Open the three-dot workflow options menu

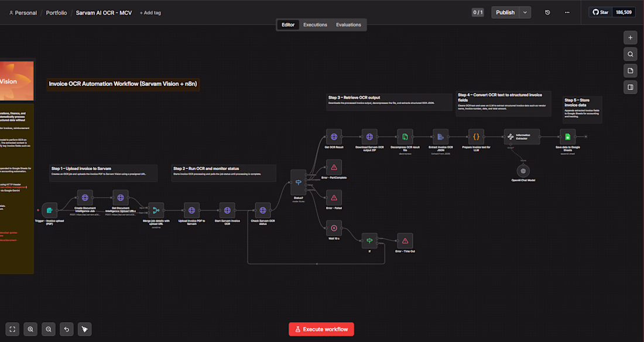[567, 12]
